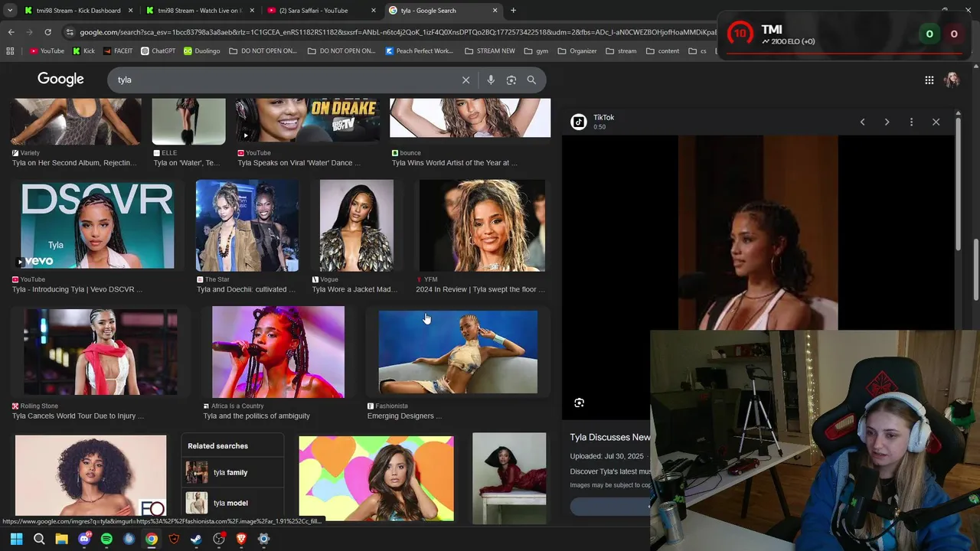Open a new browser tab
This screenshot has height=551, width=980.
click(x=513, y=11)
